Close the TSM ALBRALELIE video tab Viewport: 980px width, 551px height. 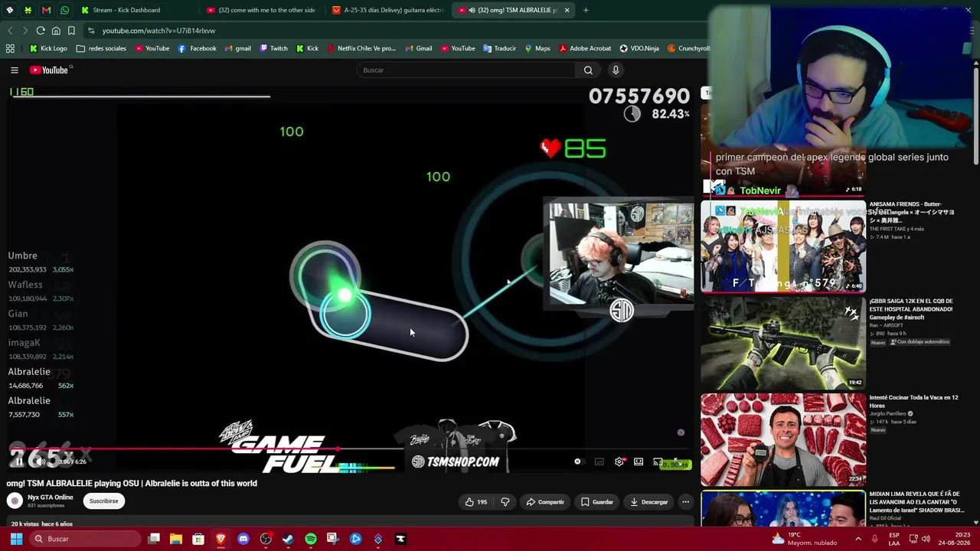click(x=567, y=10)
